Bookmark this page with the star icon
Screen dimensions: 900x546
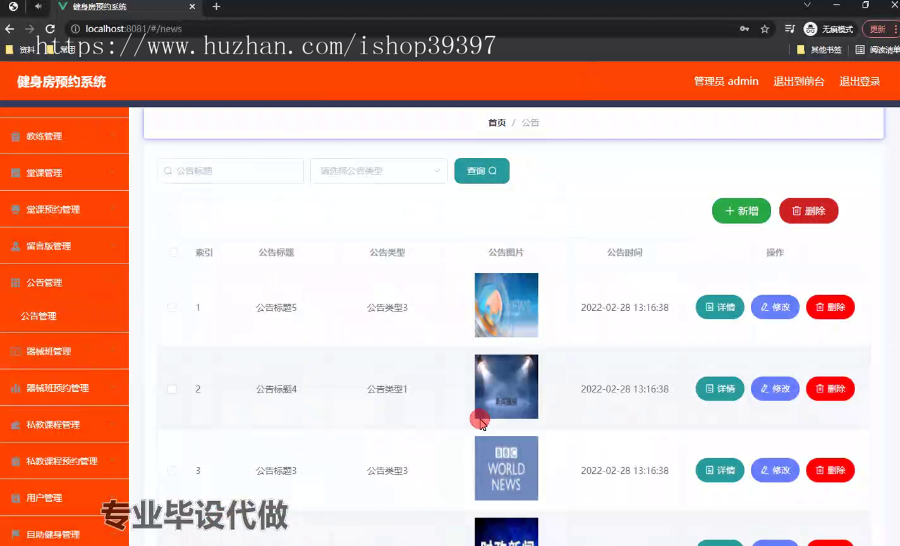point(765,29)
